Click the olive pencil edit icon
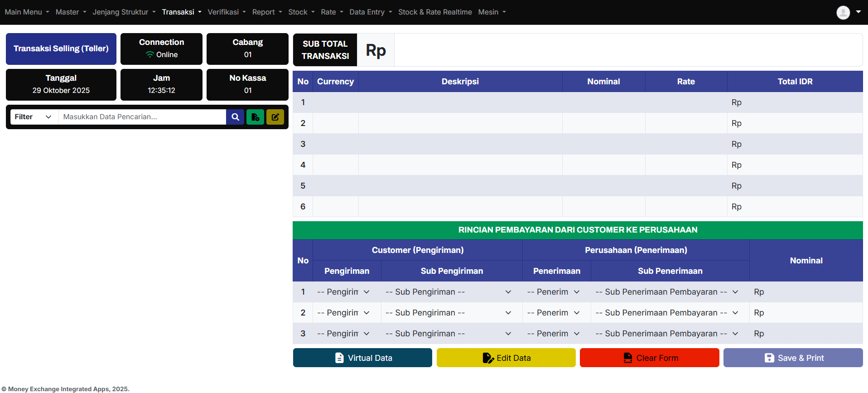 [x=275, y=117]
